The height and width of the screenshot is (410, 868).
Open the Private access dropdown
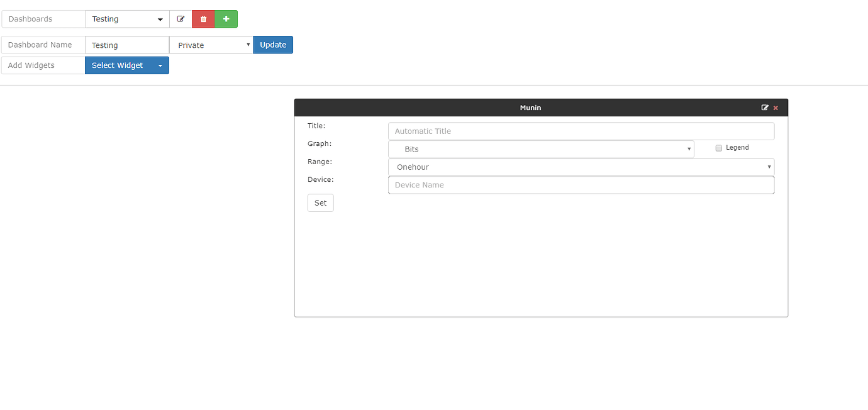(x=211, y=45)
